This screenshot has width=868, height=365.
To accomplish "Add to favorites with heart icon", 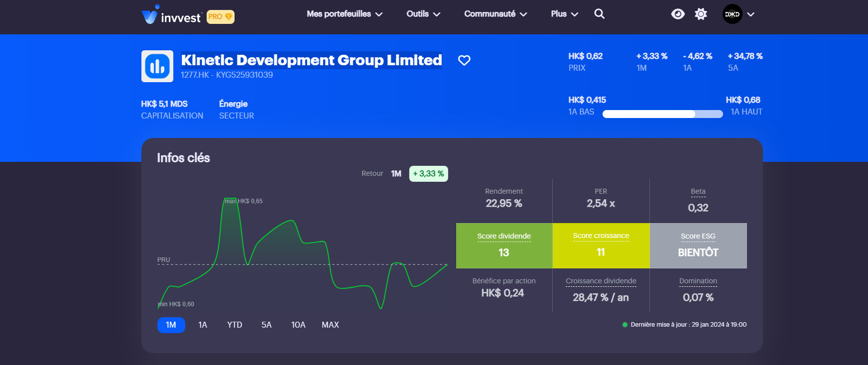I will (464, 60).
